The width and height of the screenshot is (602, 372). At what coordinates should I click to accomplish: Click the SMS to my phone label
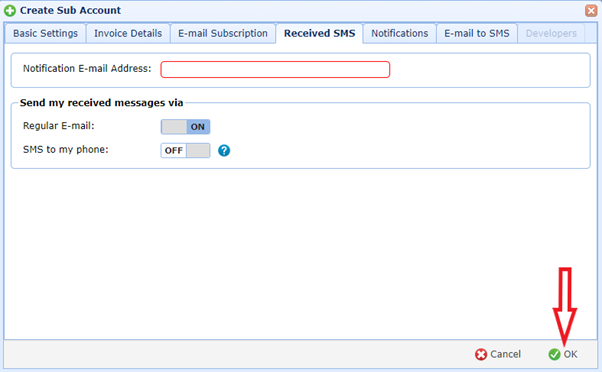tap(66, 149)
